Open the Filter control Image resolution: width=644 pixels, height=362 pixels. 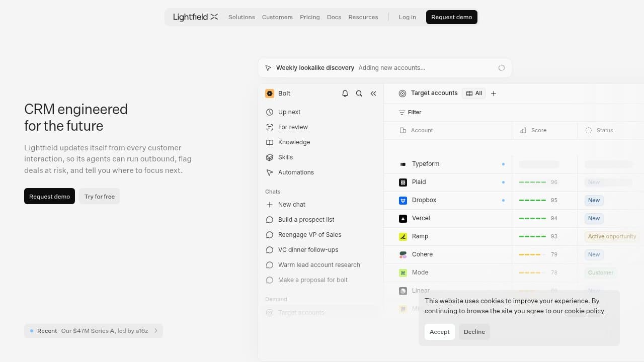410,113
